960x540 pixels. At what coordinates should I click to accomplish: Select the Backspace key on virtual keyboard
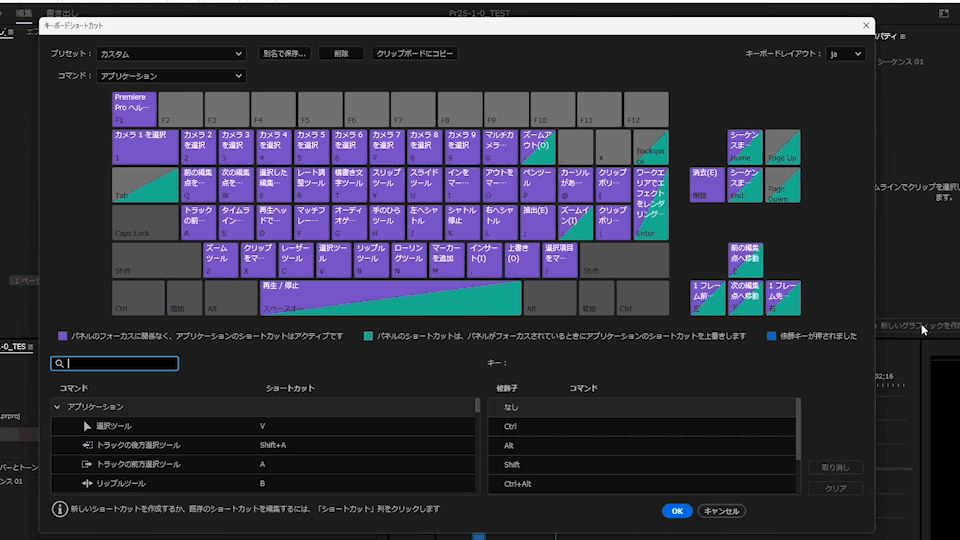tap(651, 147)
